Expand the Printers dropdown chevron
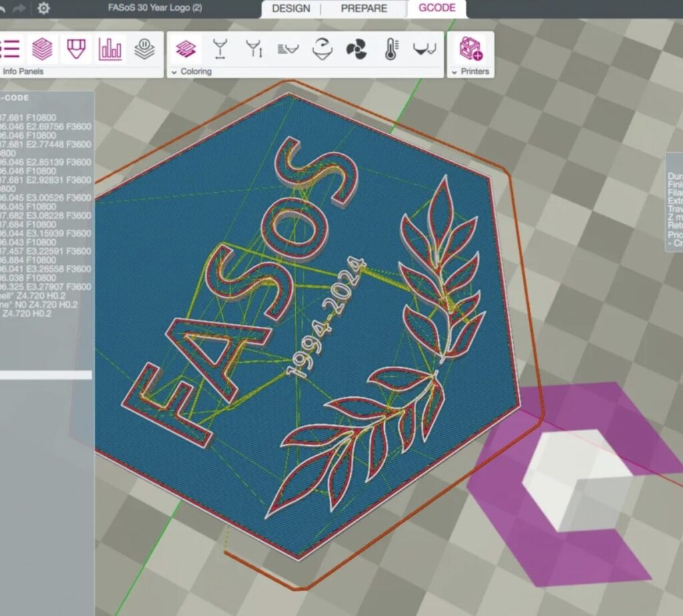 [x=454, y=72]
